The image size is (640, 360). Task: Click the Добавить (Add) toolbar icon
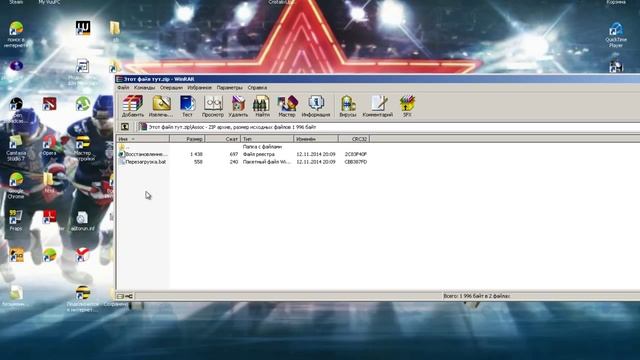point(133,106)
